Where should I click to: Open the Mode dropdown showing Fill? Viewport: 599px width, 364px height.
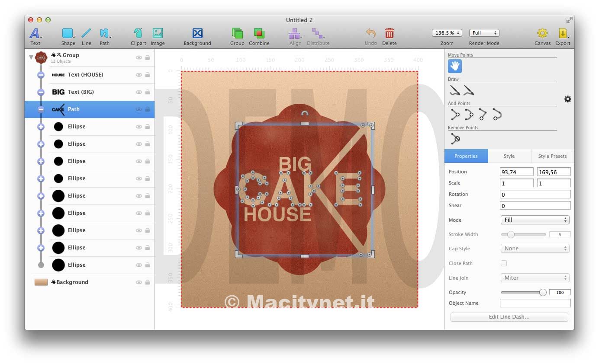[535, 220]
